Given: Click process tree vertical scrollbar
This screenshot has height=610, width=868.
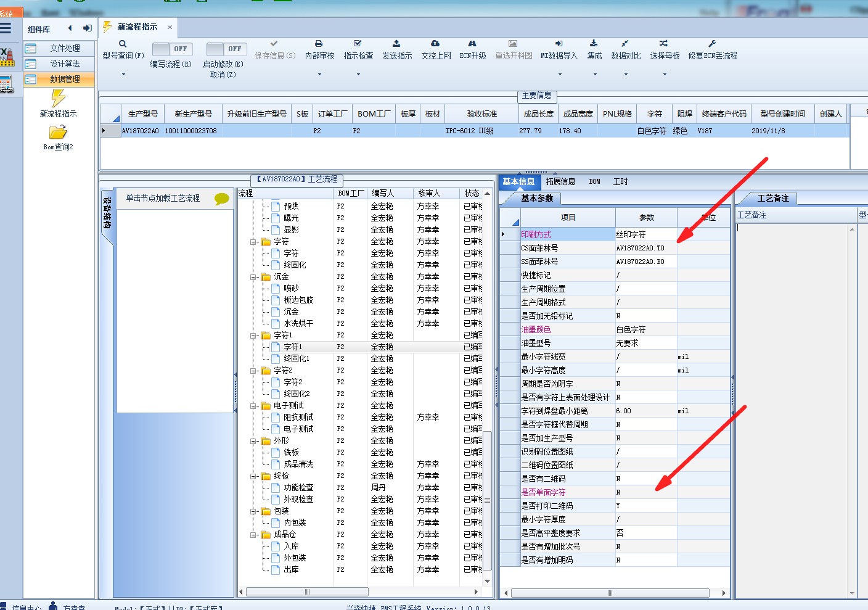Looking at the screenshot, I should [487, 500].
